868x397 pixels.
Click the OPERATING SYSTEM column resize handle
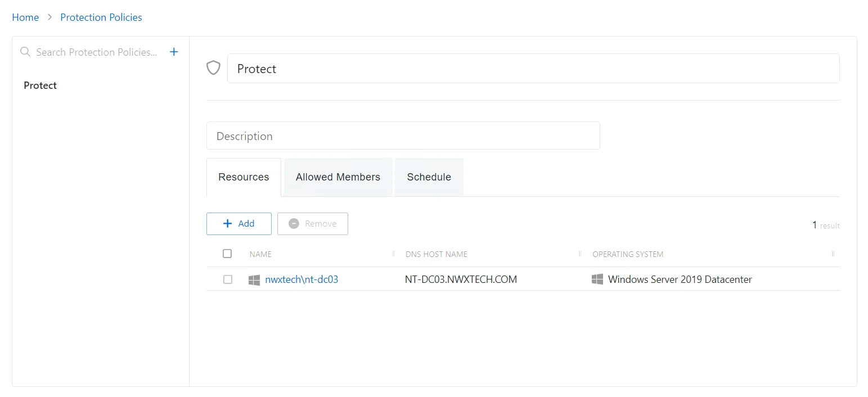833,254
